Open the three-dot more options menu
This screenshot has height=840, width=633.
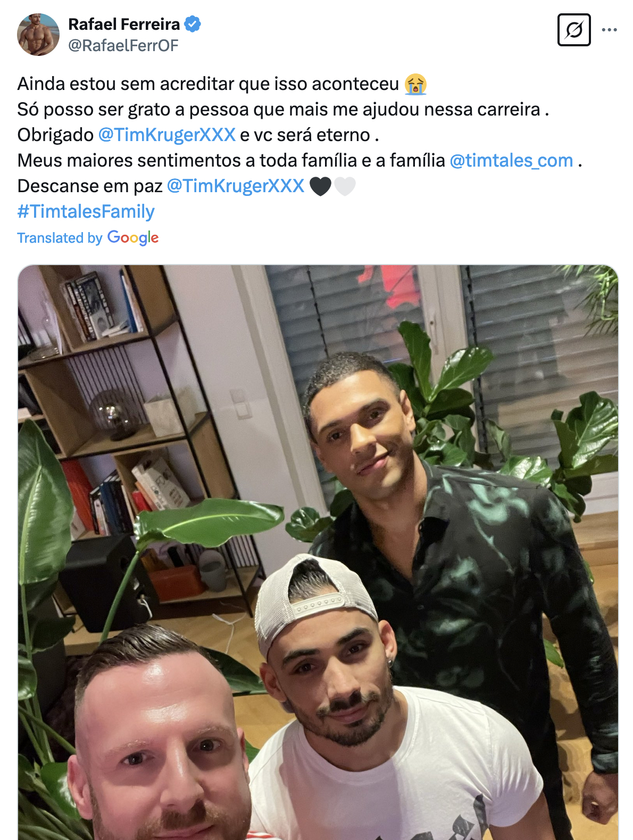click(x=610, y=30)
